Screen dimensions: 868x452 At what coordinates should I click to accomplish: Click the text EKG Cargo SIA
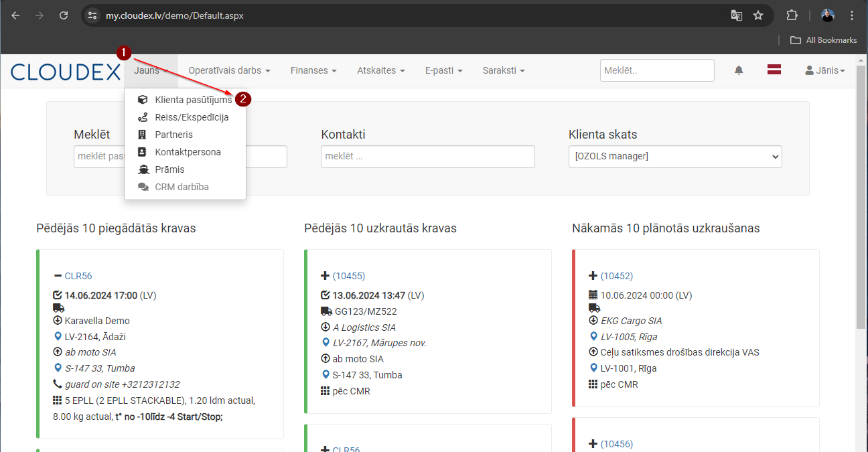(x=632, y=321)
